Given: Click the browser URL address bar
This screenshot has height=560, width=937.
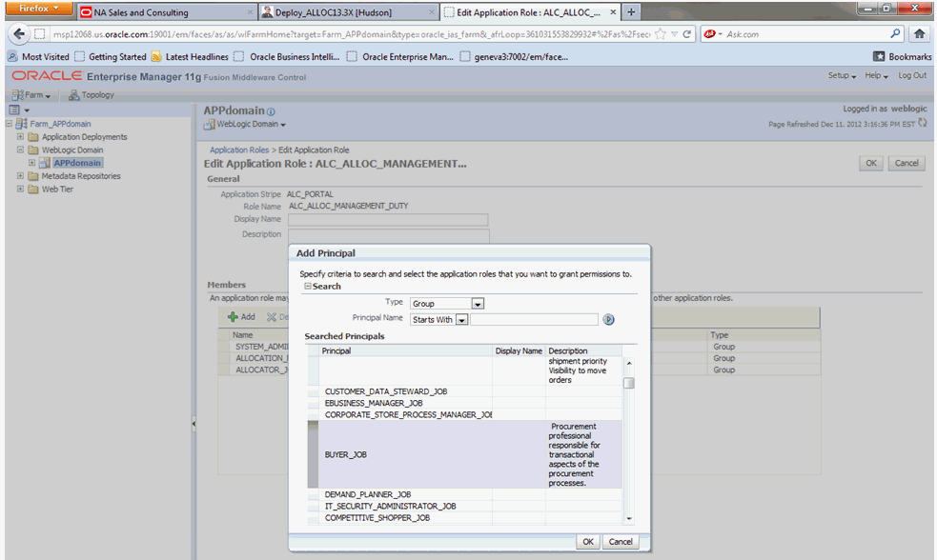Looking at the screenshot, I should (352, 34).
